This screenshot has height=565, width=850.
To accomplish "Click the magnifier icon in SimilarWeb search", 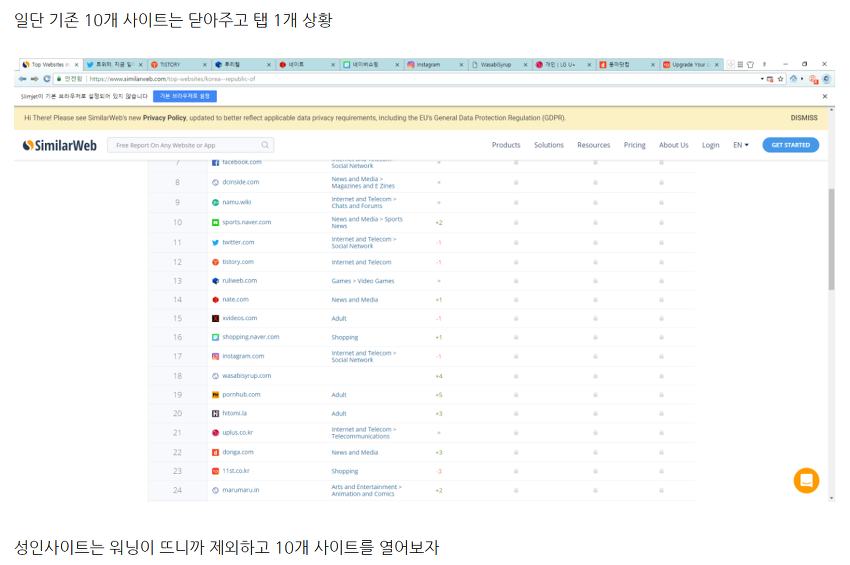I will click(265, 145).
